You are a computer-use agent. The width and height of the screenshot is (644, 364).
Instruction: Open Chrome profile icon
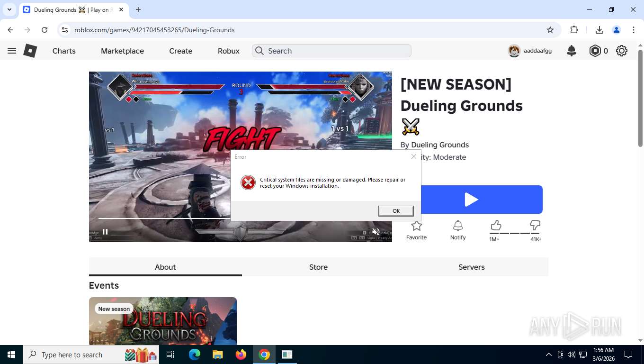pyautogui.click(x=617, y=30)
